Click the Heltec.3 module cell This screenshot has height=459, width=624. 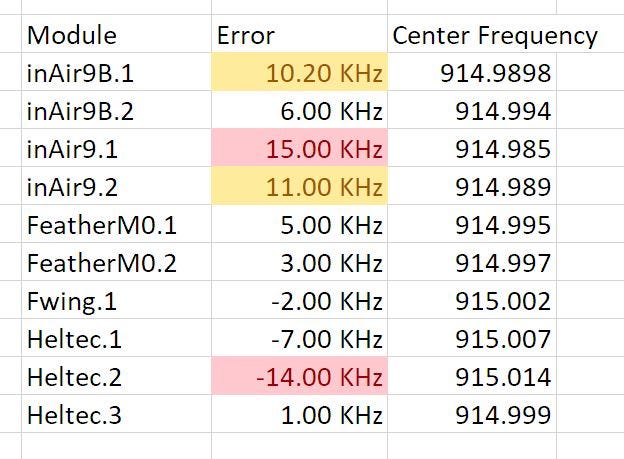pos(116,414)
